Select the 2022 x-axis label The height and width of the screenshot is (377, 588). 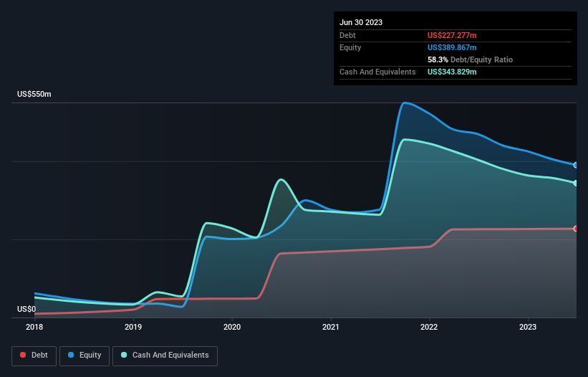pos(429,327)
